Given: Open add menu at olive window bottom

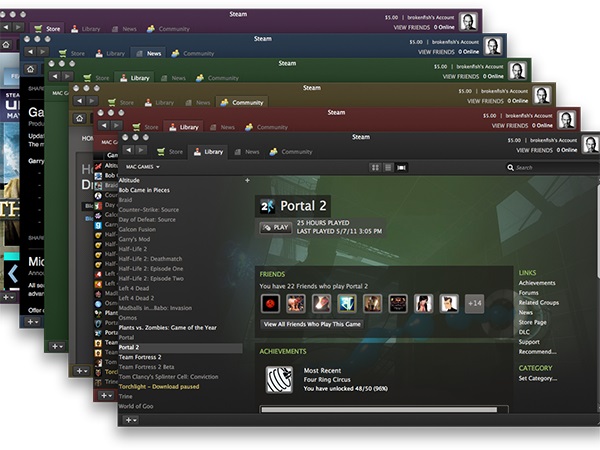Looking at the screenshot, I should click(x=82, y=371).
